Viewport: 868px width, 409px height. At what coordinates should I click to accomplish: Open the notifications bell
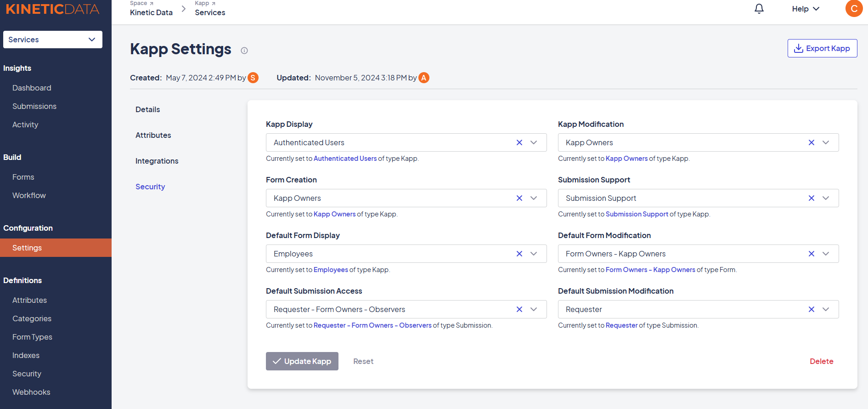point(759,9)
